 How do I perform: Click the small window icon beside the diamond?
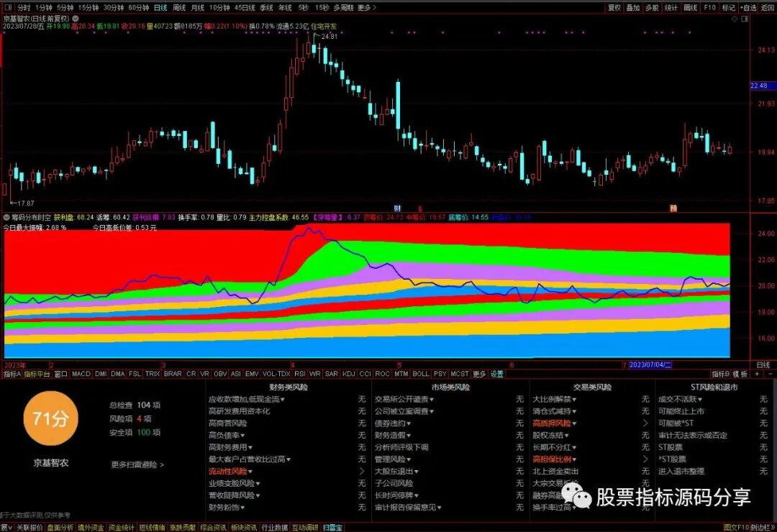[745, 19]
